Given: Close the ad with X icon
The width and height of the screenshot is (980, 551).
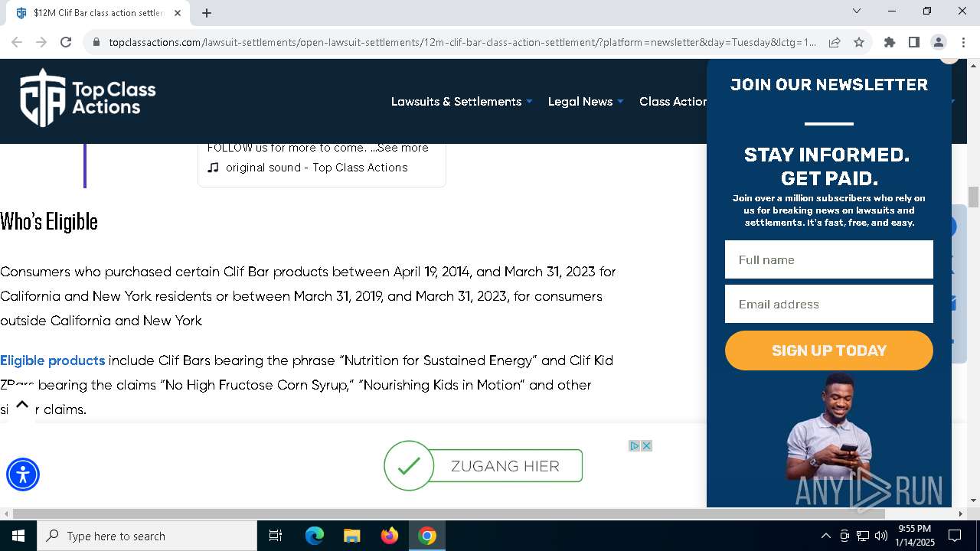Looking at the screenshot, I should coord(646,445).
